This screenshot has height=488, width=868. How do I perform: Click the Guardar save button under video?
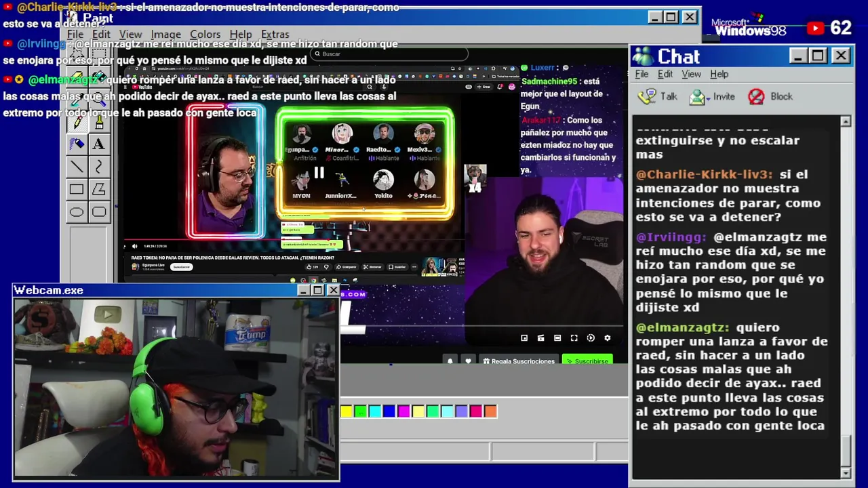(397, 267)
